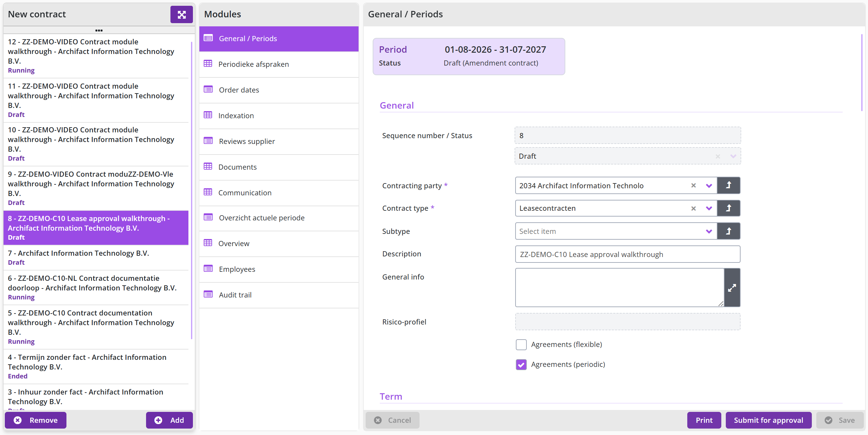Click the Indexation grid icon
The height and width of the screenshot is (435, 868).
point(208,115)
